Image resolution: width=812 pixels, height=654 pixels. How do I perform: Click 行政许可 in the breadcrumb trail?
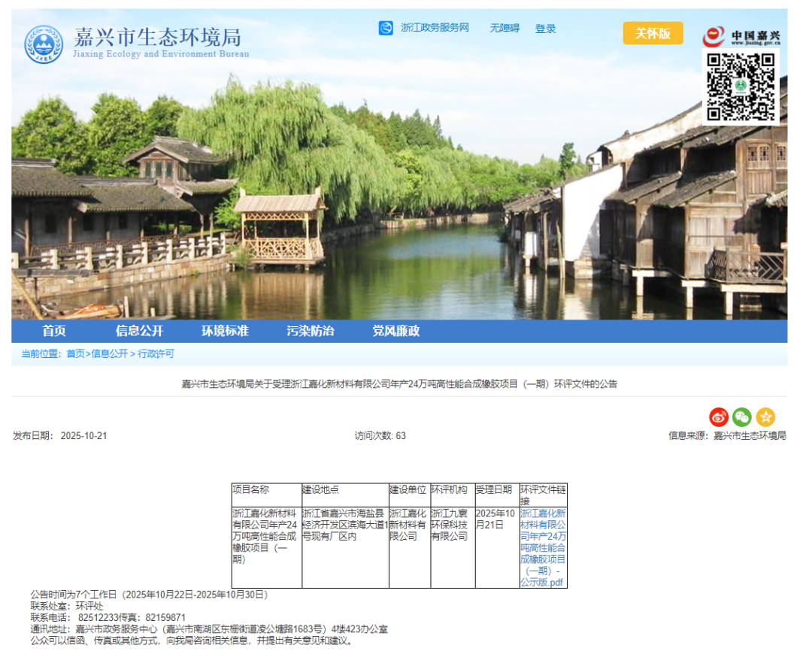tap(156, 354)
